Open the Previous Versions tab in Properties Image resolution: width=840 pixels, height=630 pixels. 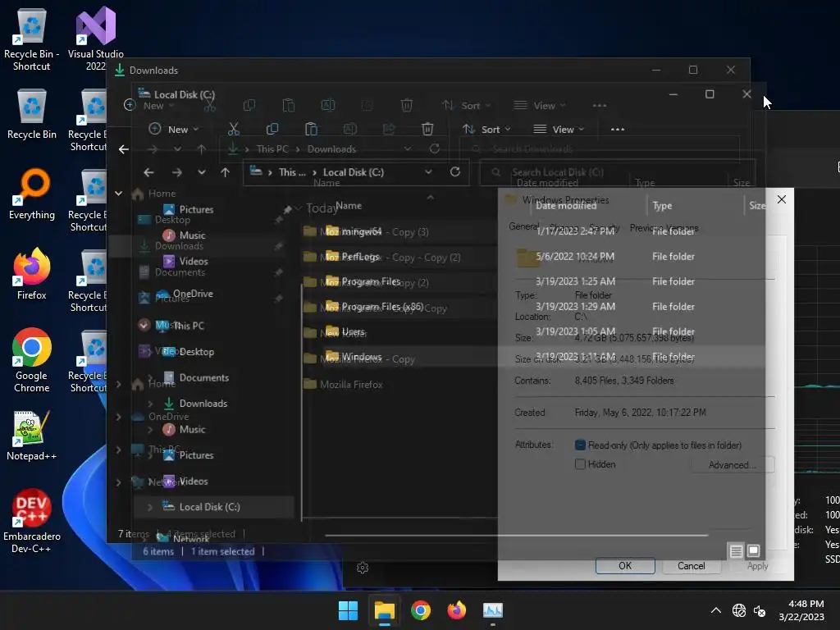[664, 228]
